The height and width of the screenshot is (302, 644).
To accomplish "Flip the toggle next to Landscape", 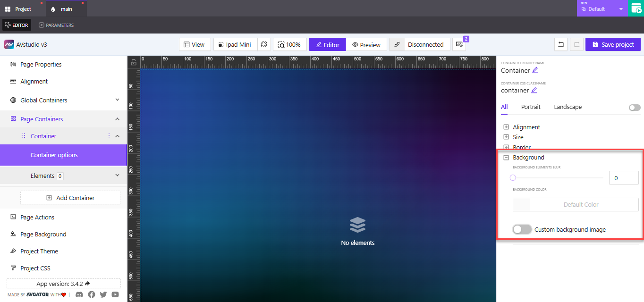I will (634, 107).
